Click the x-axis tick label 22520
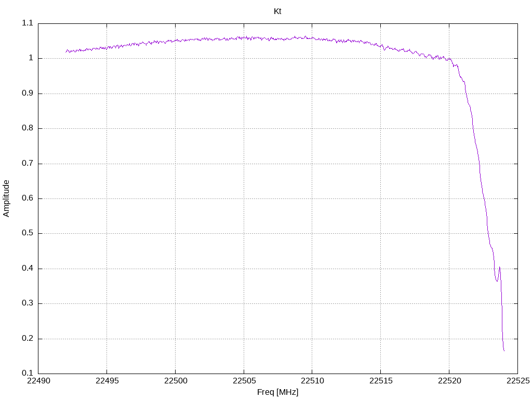532x399 pixels. point(449,381)
